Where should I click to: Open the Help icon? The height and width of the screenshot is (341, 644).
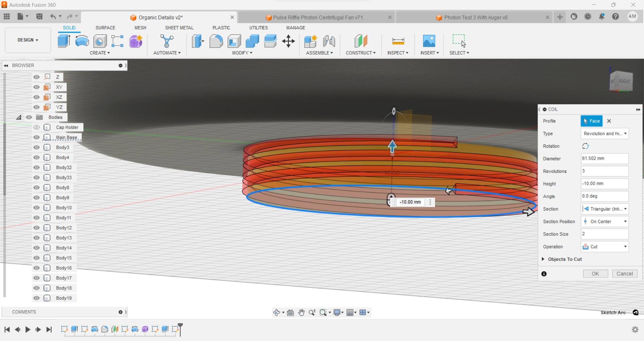(x=615, y=16)
